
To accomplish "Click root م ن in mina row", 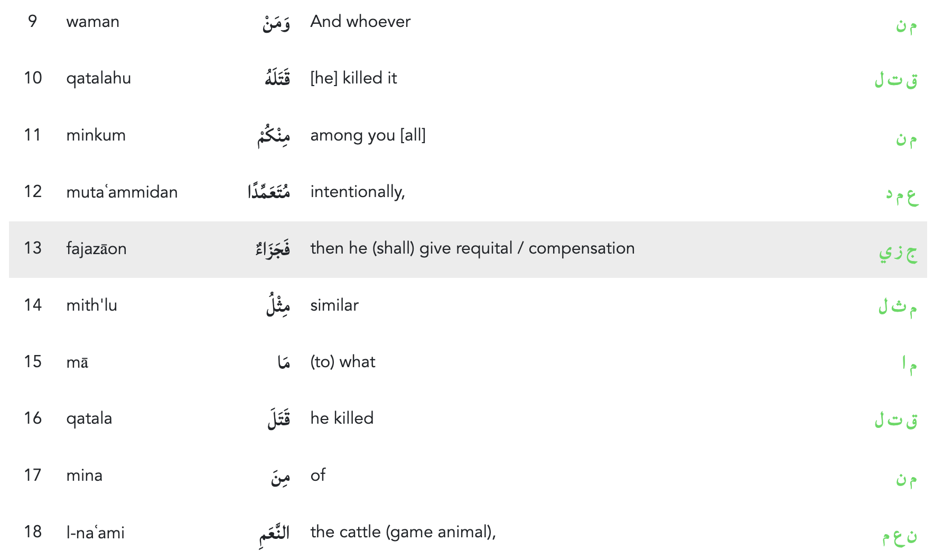I will coord(905,479).
